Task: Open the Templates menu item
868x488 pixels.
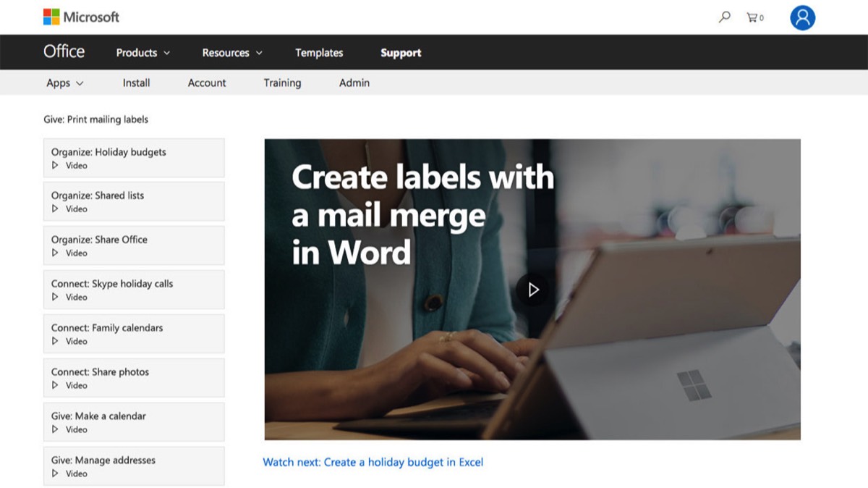Action: click(x=319, y=53)
